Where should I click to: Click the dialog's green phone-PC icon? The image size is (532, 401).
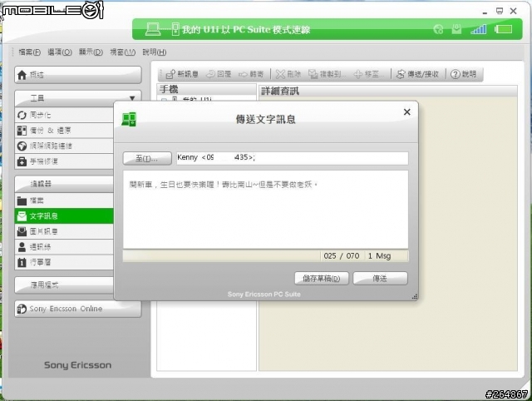point(129,119)
